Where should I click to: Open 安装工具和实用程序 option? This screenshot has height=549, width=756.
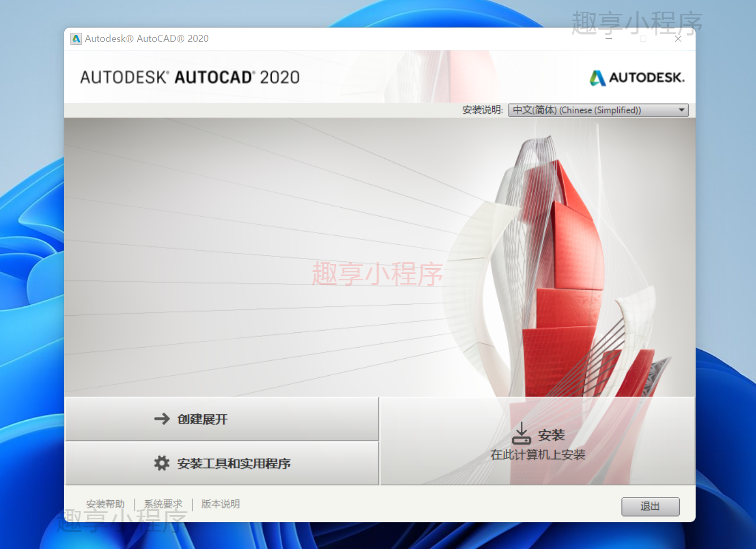pyautogui.click(x=222, y=463)
